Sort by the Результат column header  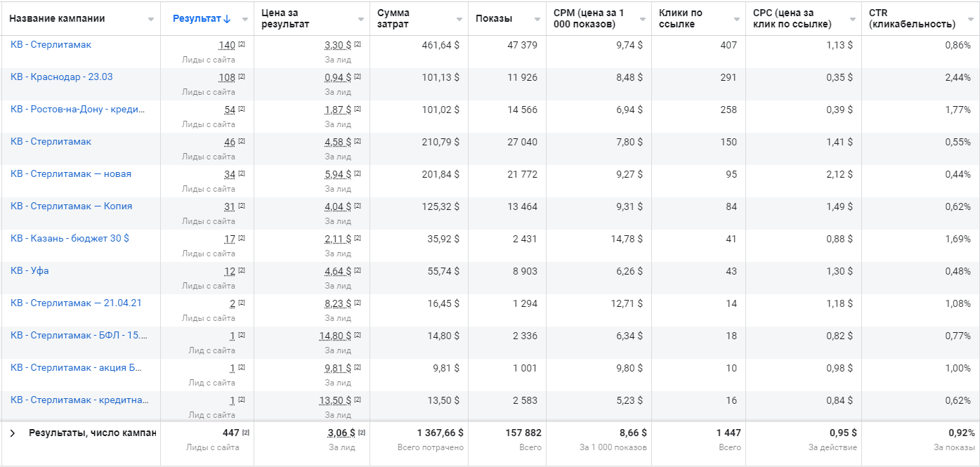(x=201, y=19)
